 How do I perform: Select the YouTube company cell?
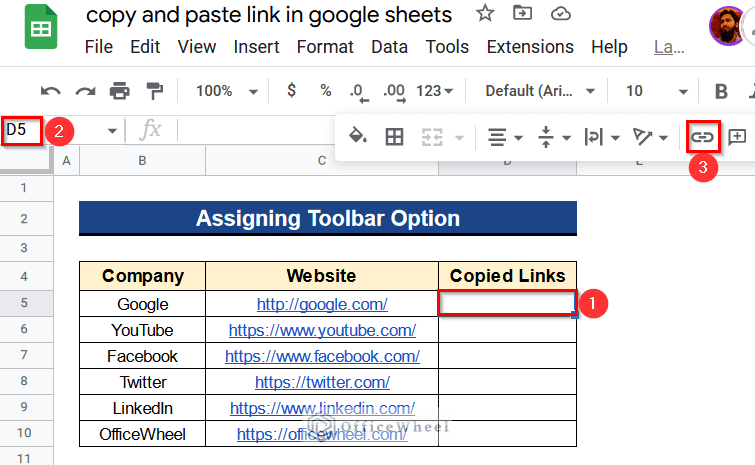click(x=143, y=330)
